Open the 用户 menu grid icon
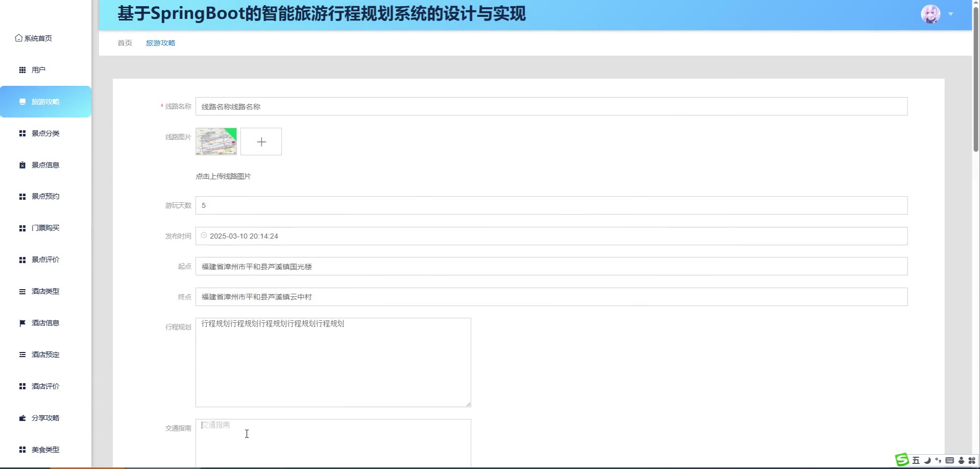The height and width of the screenshot is (469, 980). [22, 70]
